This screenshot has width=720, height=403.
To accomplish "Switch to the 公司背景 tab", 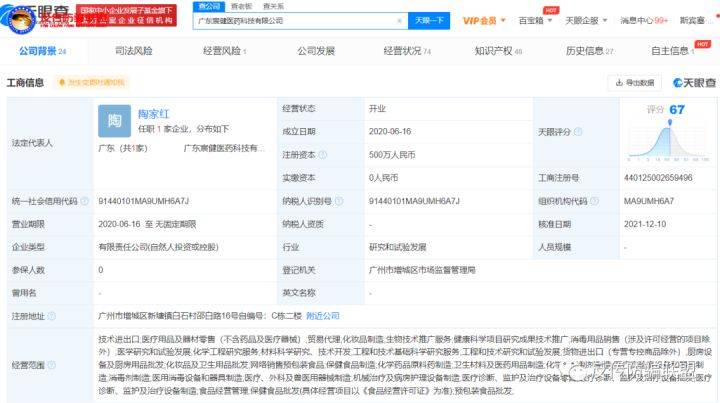I will [x=43, y=51].
